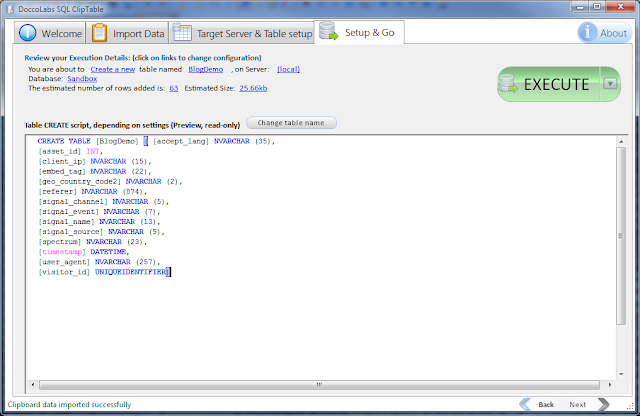Open the Welcome tab

click(x=50, y=33)
